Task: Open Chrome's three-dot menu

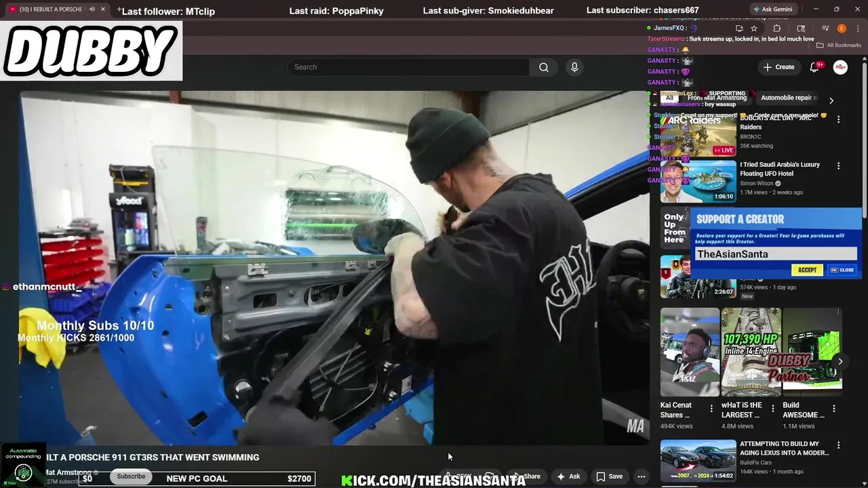Action: [857, 28]
